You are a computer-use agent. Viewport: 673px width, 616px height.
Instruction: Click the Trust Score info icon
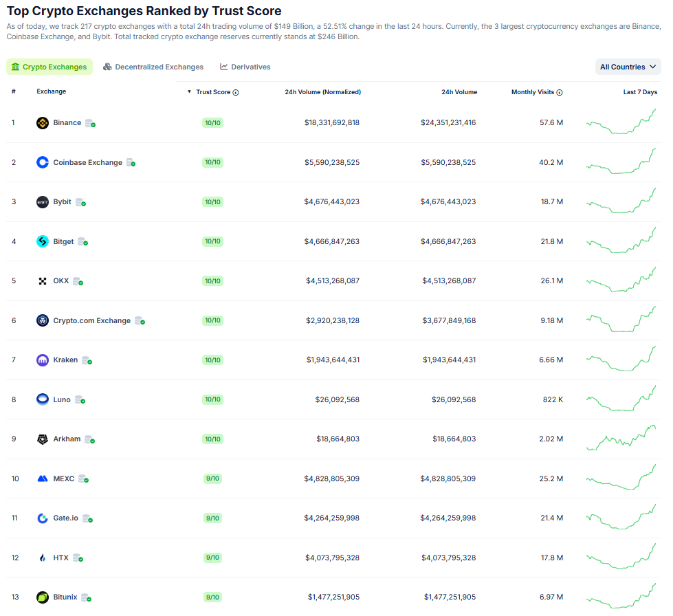coord(236,92)
